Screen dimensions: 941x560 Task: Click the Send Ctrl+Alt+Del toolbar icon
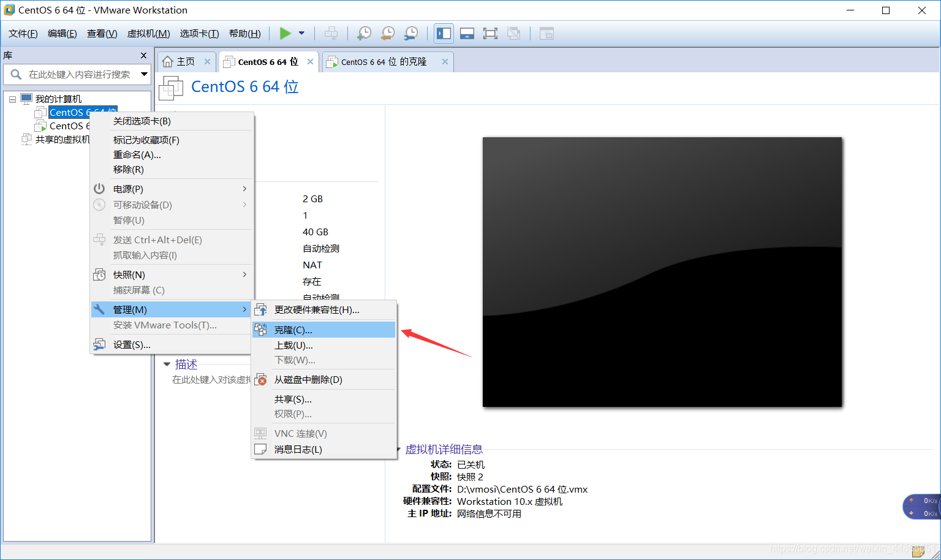[x=331, y=33]
